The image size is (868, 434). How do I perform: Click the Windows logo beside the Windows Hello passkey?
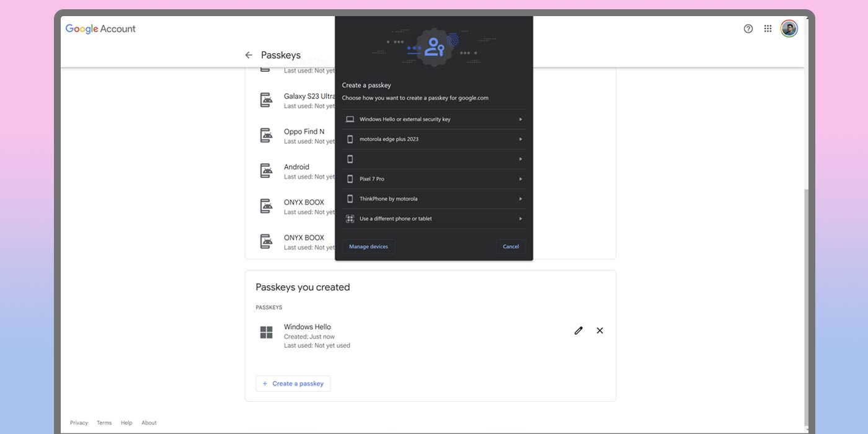click(x=266, y=333)
